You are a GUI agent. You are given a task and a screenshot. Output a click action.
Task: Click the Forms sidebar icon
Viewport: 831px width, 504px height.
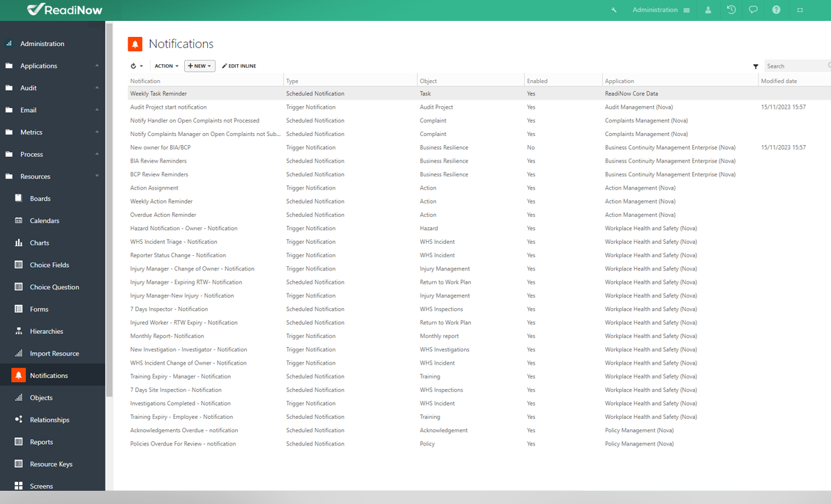tap(19, 310)
